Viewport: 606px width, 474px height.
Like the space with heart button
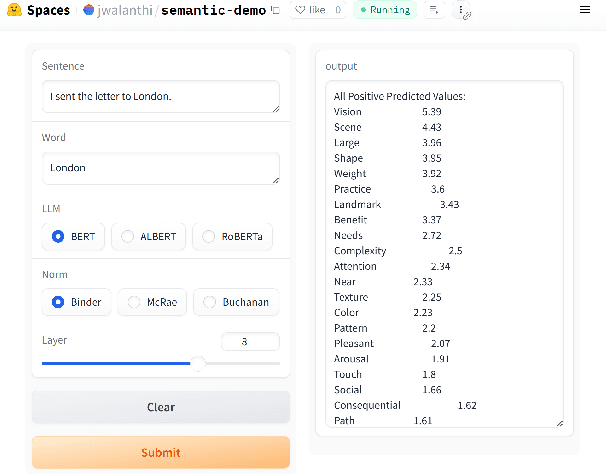coord(315,10)
